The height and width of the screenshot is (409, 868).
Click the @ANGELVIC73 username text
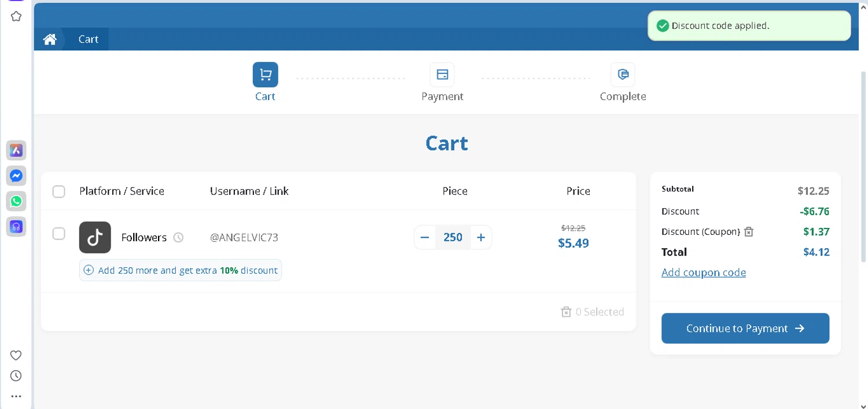point(244,238)
